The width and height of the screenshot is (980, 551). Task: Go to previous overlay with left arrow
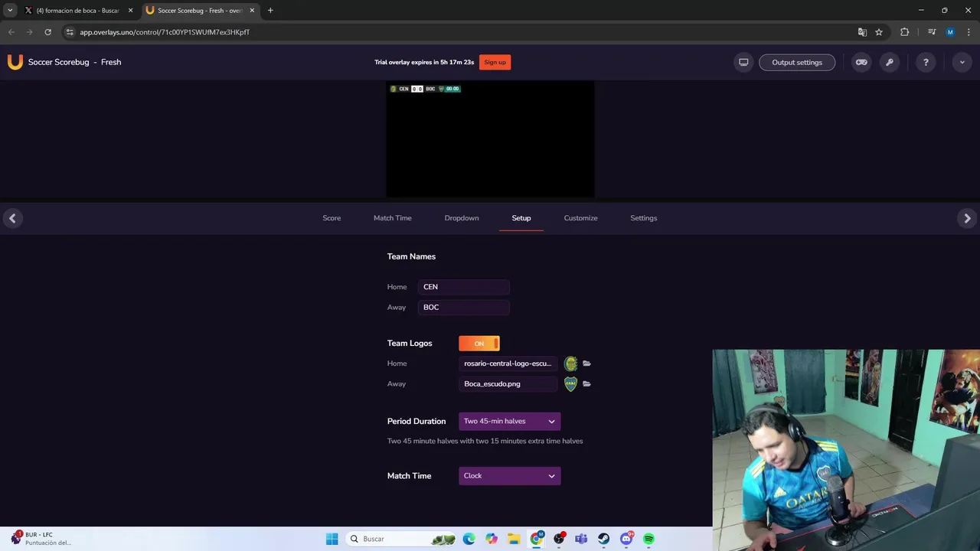[x=12, y=218]
